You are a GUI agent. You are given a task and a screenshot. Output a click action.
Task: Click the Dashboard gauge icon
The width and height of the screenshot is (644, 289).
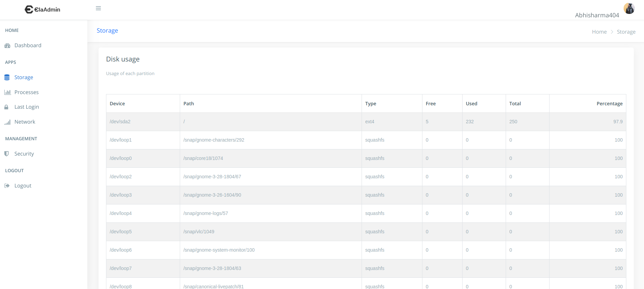[7, 46]
